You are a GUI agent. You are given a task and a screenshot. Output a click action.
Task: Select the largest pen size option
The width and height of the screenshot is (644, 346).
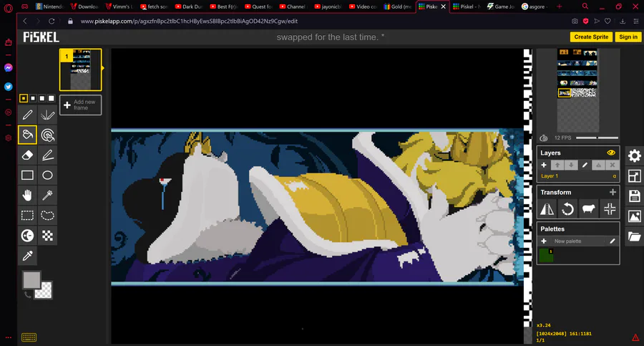(51, 98)
